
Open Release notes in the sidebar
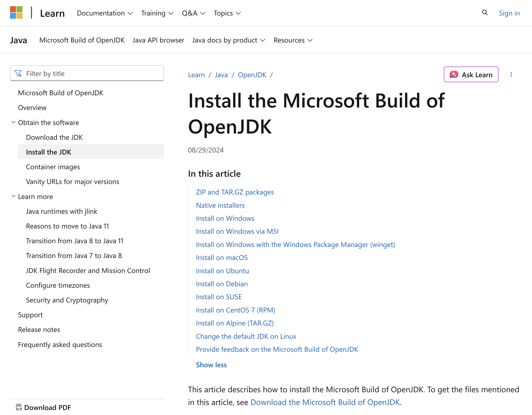pos(39,329)
